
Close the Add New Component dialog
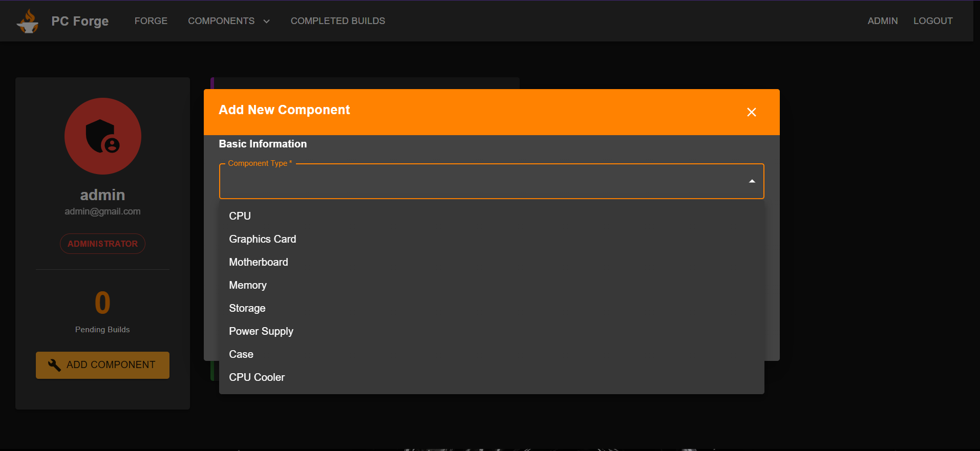click(751, 112)
